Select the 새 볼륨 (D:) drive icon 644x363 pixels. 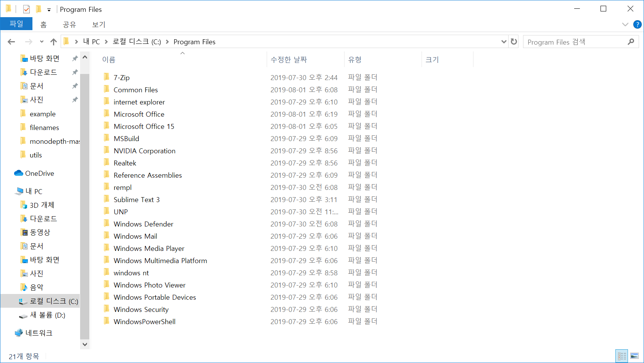point(23,315)
